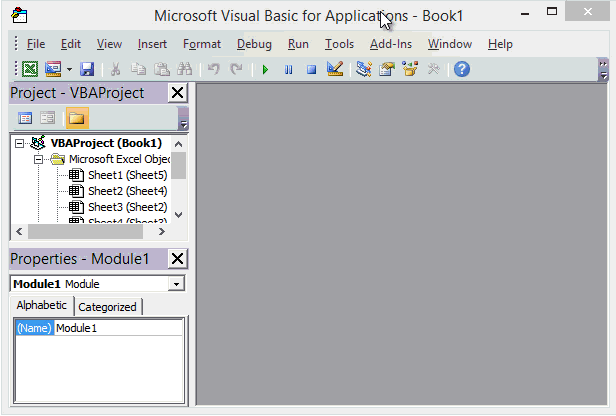Click the Redo arrow icon

click(x=236, y=70)
